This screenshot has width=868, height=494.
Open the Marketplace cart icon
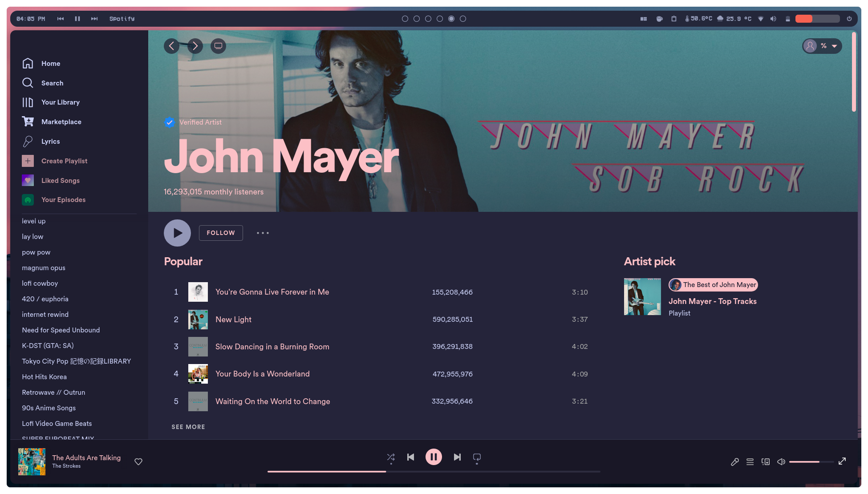(28, 121)
